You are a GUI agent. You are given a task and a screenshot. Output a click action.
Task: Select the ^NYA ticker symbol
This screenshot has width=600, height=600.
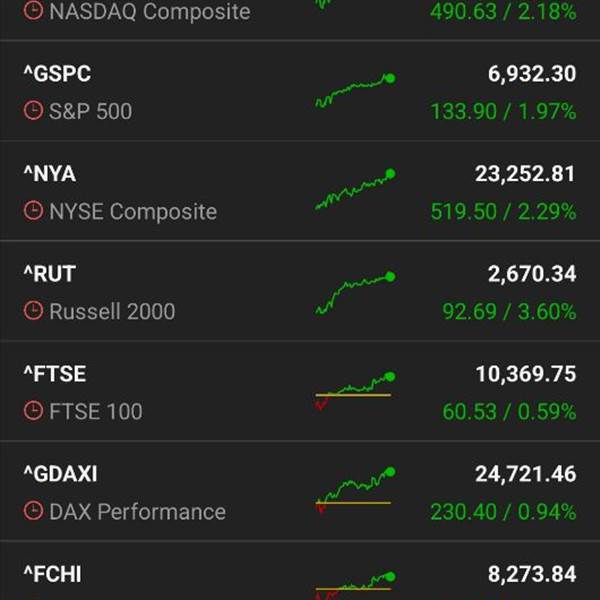click(x=50, y=174)
